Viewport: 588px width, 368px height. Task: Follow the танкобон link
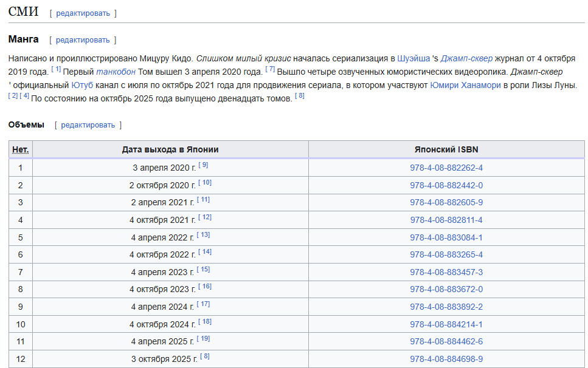point(116,72)
